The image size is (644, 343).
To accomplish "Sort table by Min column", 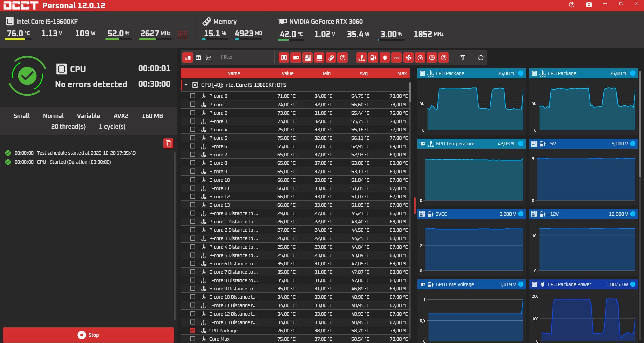I will coord(327,73).
